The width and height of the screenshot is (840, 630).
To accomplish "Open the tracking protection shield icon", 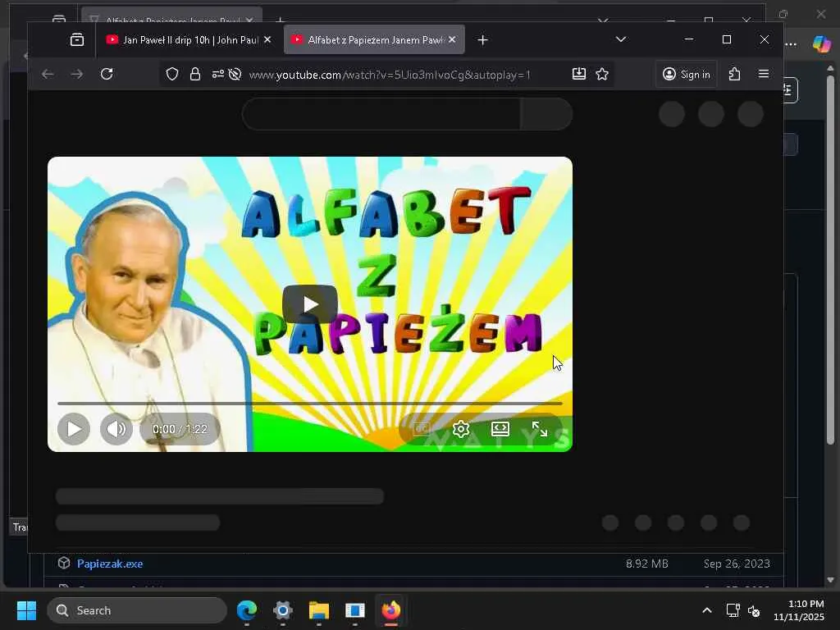I will (172, 74).
